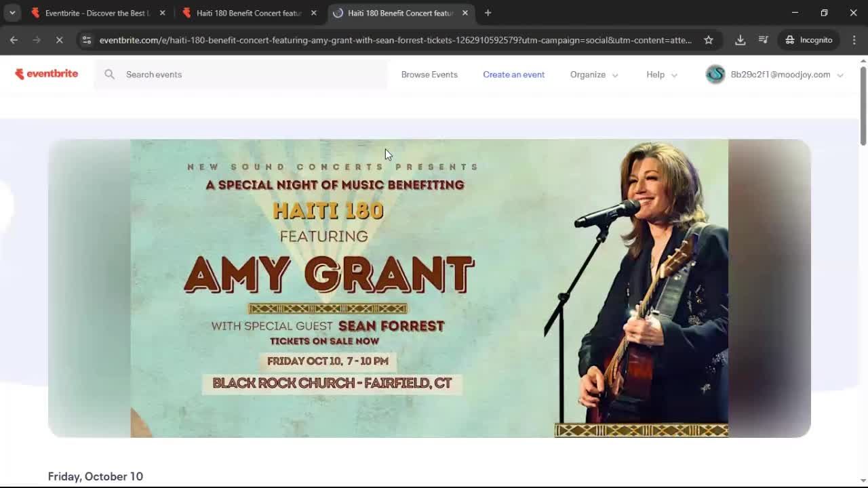Restore down the Chrome window
The height and width of the screenshot is (488, 868).
click(824, 13)
